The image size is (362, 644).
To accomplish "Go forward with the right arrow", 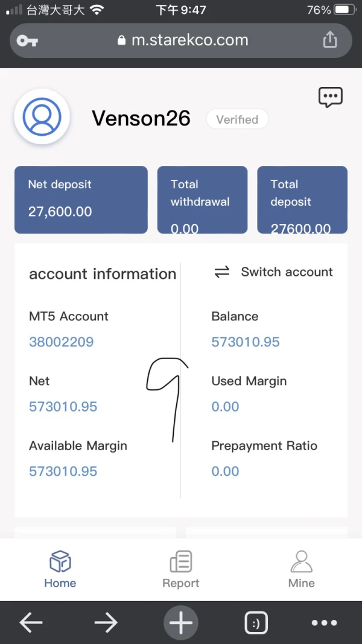I will (x=106, y=623).
